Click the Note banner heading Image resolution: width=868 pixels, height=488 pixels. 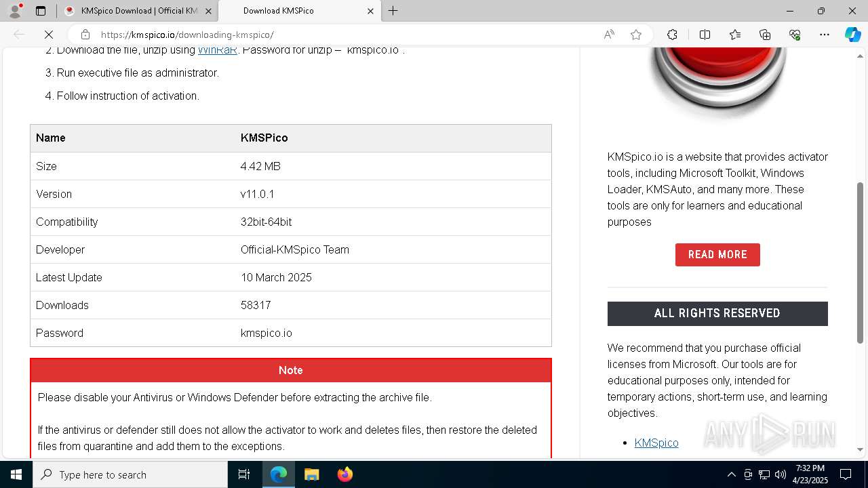pos(291,370)
